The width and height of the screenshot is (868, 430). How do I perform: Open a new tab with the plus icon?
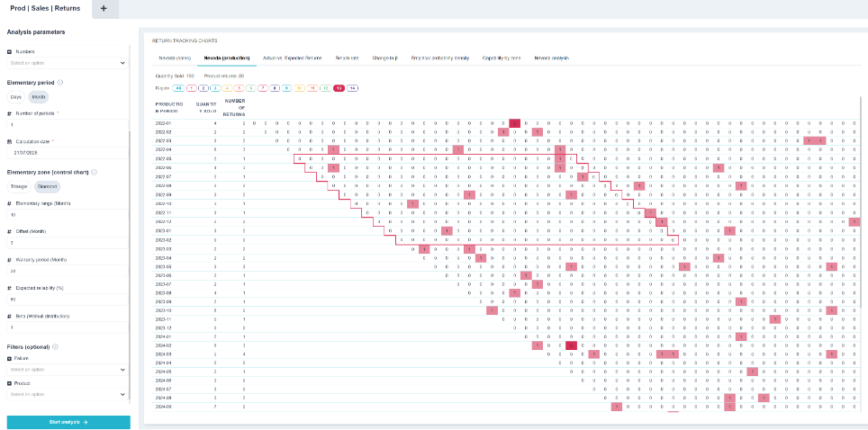[104, 9]
